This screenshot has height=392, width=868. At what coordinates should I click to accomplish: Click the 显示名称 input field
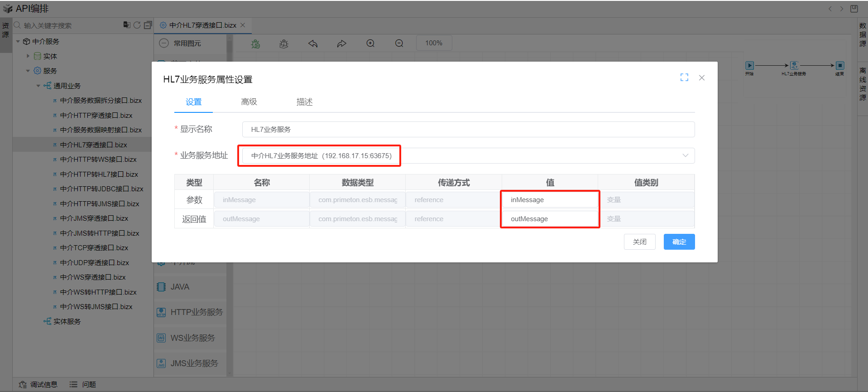point(468,129)
